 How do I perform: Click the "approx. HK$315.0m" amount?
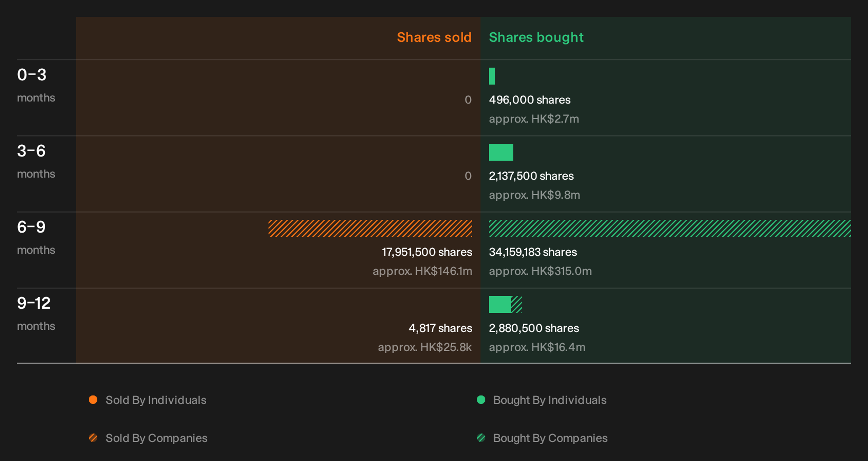click(x=540, y=271)
